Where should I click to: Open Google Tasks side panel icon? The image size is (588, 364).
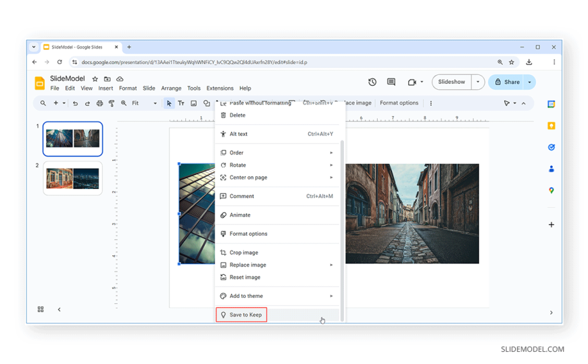pos(552,147)
